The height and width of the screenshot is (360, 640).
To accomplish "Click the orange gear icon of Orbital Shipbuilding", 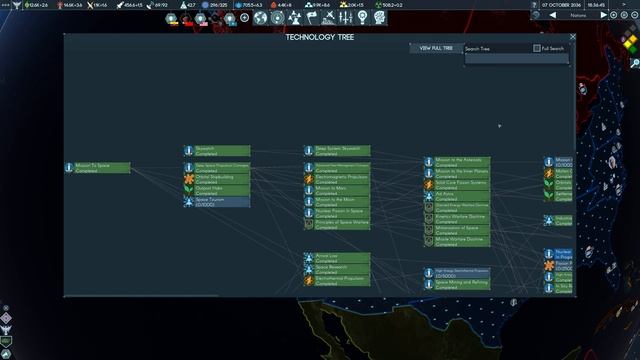I will pyautogui.click(x=189, y=179).
